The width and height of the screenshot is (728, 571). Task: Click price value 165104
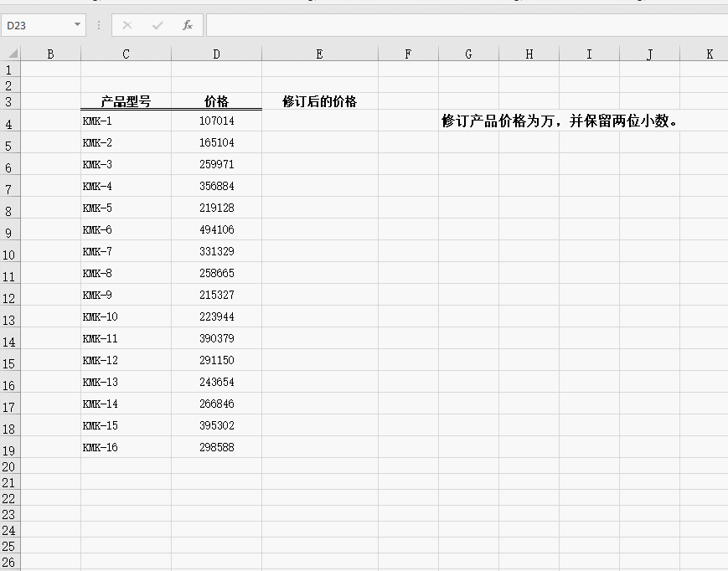click(x=216, y=142)
